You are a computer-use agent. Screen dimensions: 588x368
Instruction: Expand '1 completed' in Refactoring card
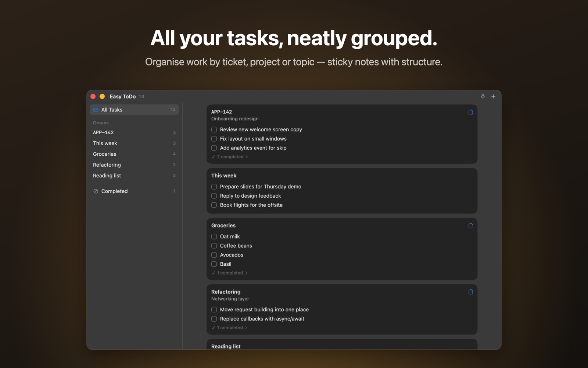point(229,328)
